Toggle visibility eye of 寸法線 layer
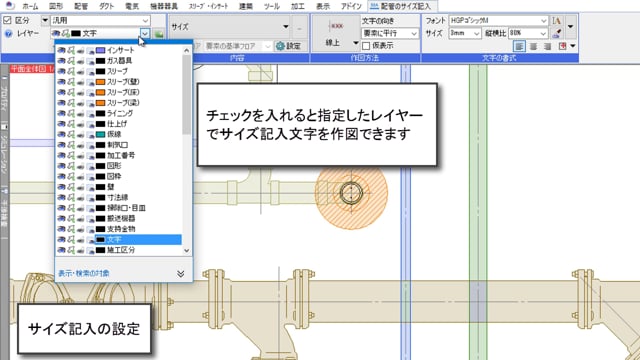 (61, 198)
